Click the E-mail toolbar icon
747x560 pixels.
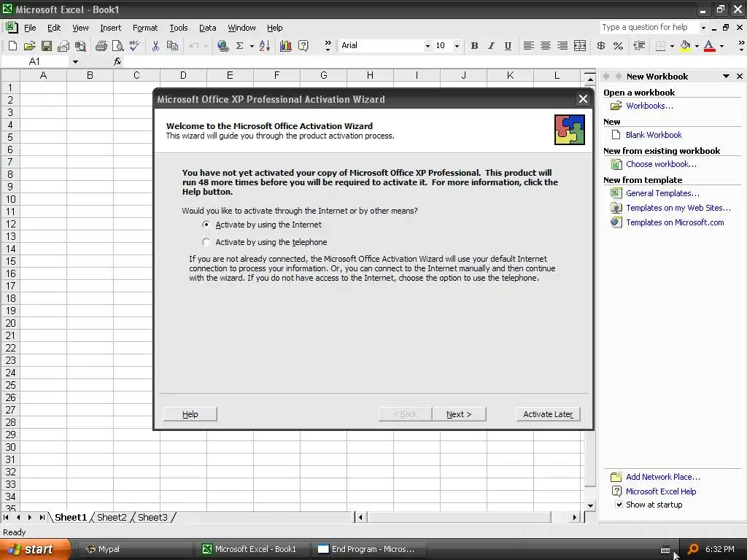63,46
